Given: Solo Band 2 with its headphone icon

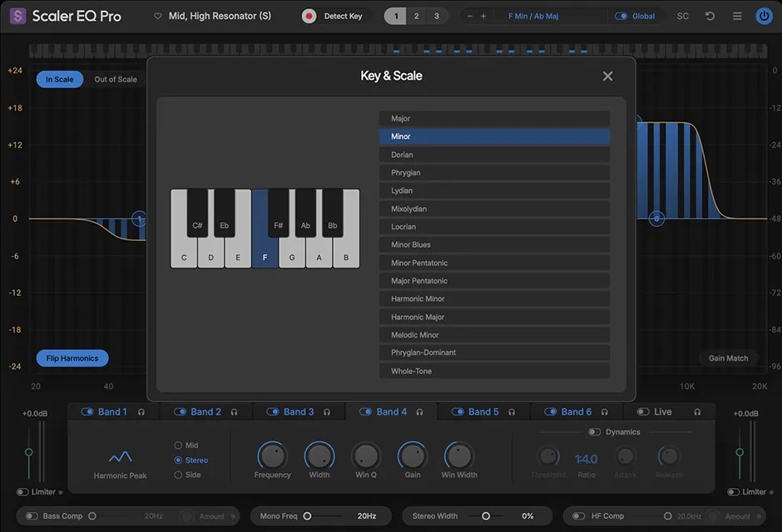Looking at the screenshot, I should [234, 412].
